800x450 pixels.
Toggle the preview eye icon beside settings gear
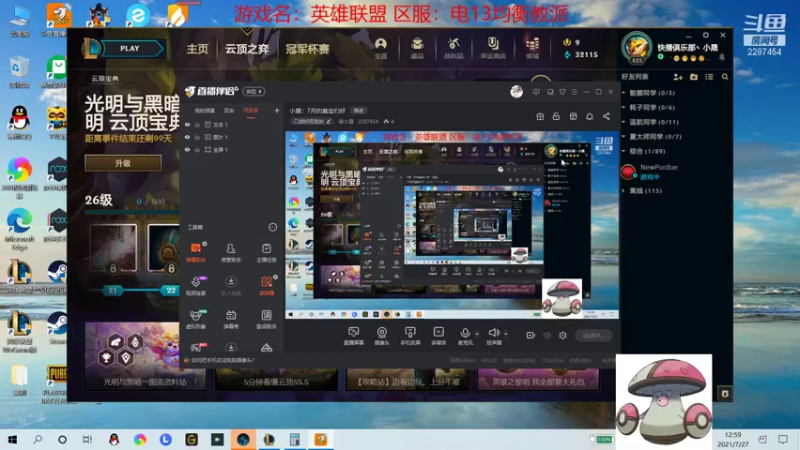pos(547,335)
